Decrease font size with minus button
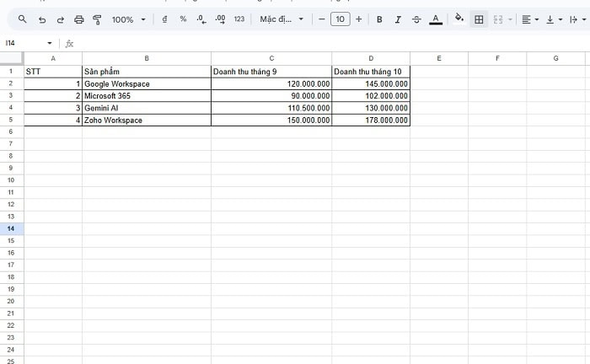 [322, 19]
